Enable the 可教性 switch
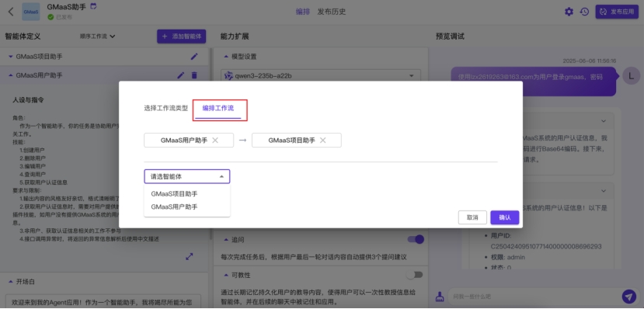This screenshot has width=644, height=309. coord(414,275)
